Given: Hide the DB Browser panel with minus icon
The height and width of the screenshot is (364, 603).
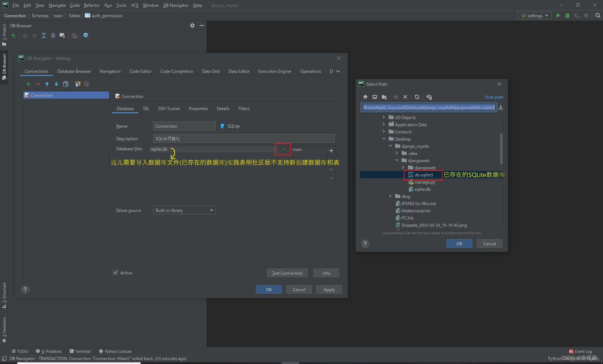Looking at the screenshot, I should [x=202, y=25].
